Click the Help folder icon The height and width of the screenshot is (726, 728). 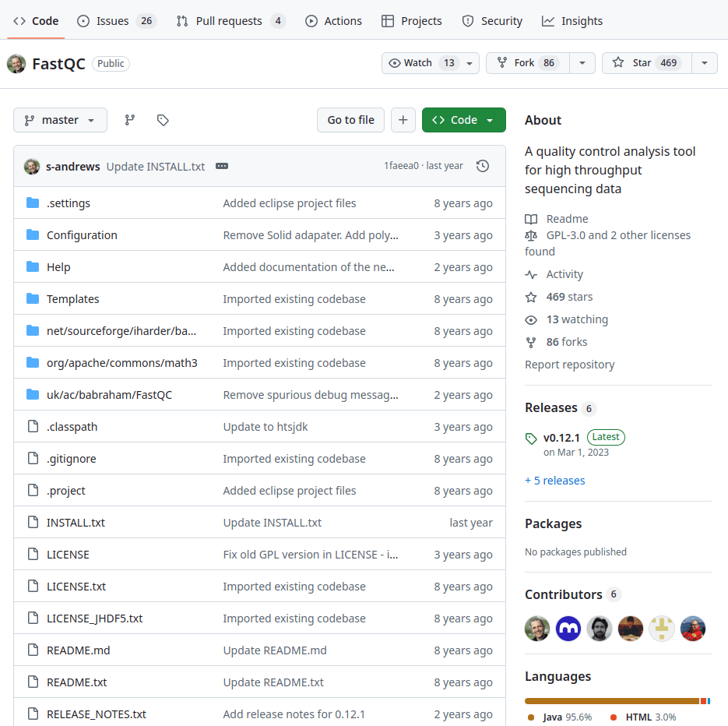pyautogui.click(x=33, y=267)
